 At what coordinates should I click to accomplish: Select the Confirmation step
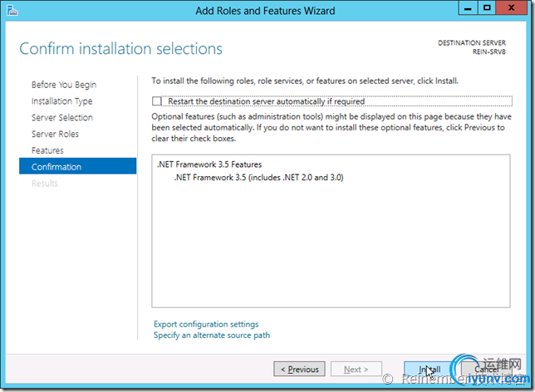pos(78,166)
